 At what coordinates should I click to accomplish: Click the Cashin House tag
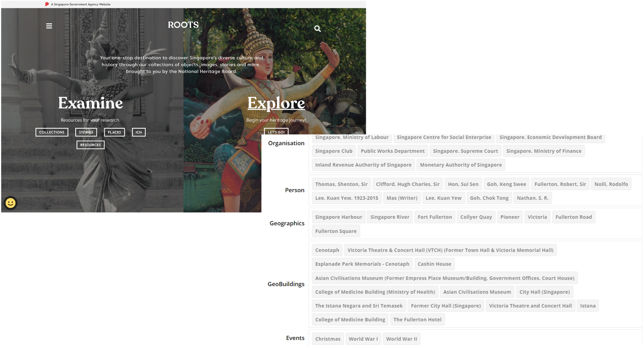point(434,264)
